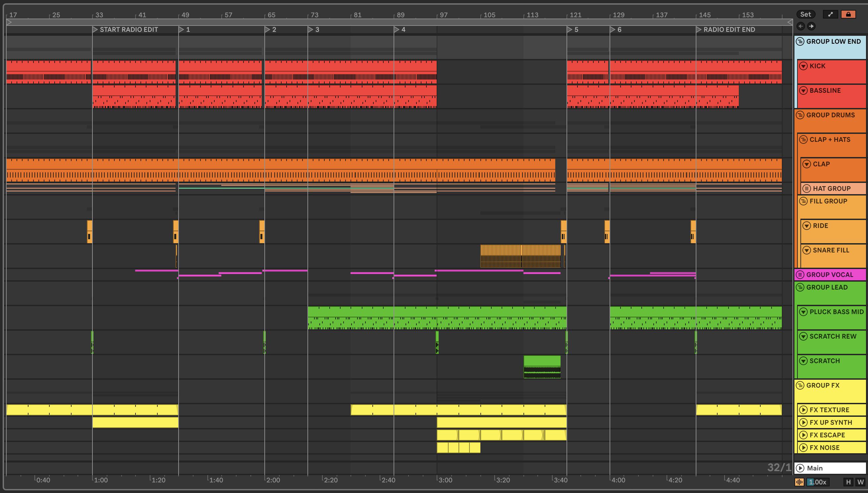This screenshot has height=493, width=868.
Task: Collapse the GROUP LOW END group
Action: pyautogui.click(x=800, y=41)
